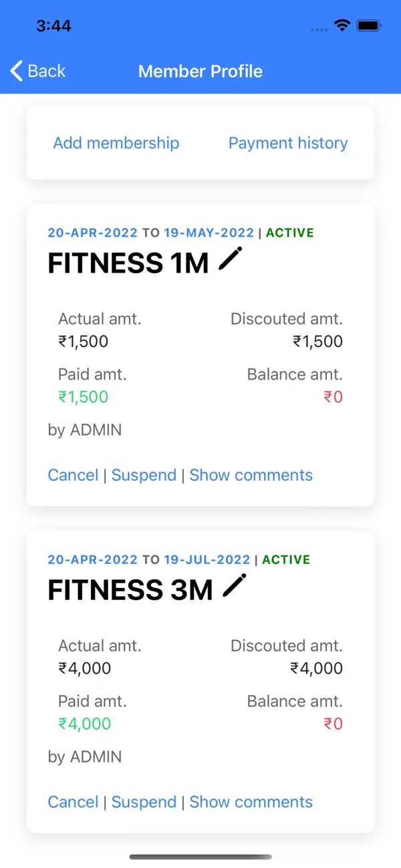The height and width of the screenshot is (868, 401).
Task: Tap the pencil edit icon beside FITNESS 1M
Action: 231,259
